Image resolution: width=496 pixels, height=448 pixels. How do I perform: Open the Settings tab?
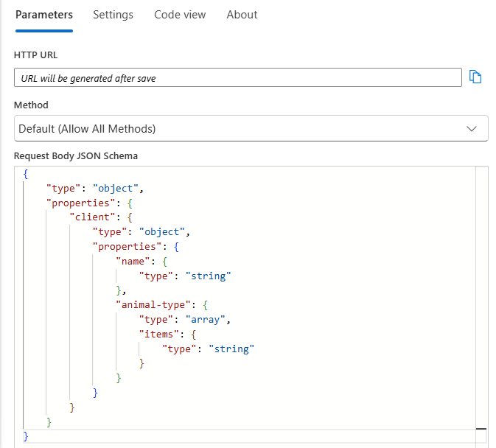[113, 15]
